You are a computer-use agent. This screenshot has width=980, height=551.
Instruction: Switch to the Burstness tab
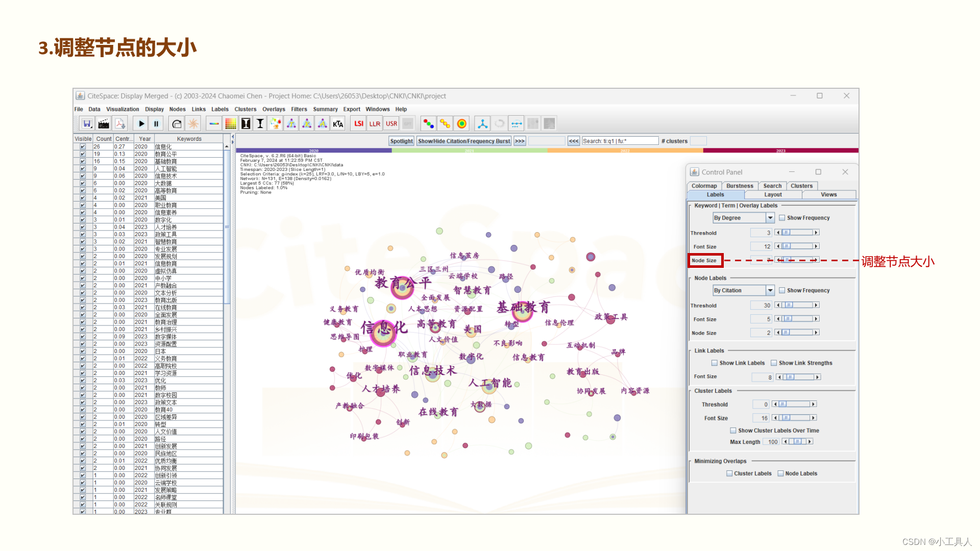click(x=740, y=186)
